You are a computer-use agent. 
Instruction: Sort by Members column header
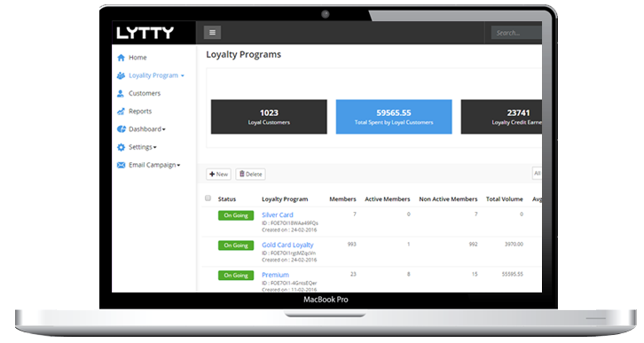tap(342, 199)
